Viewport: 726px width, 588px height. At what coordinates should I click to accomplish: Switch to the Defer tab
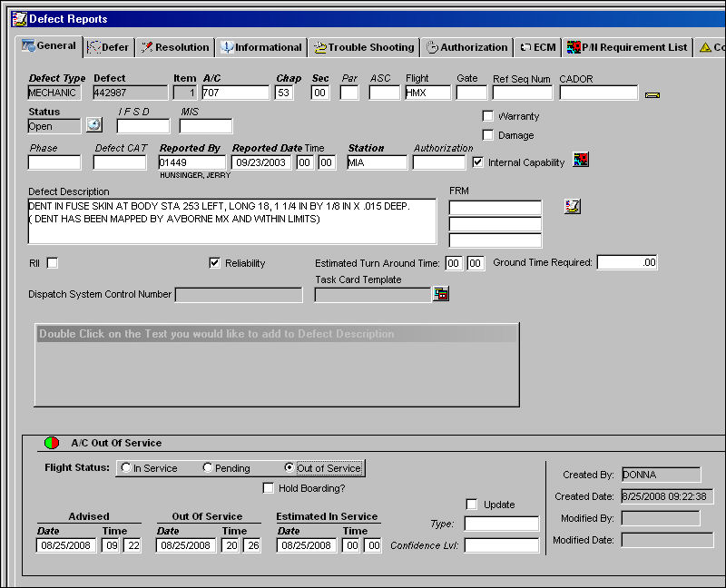[x=109, y=47]
